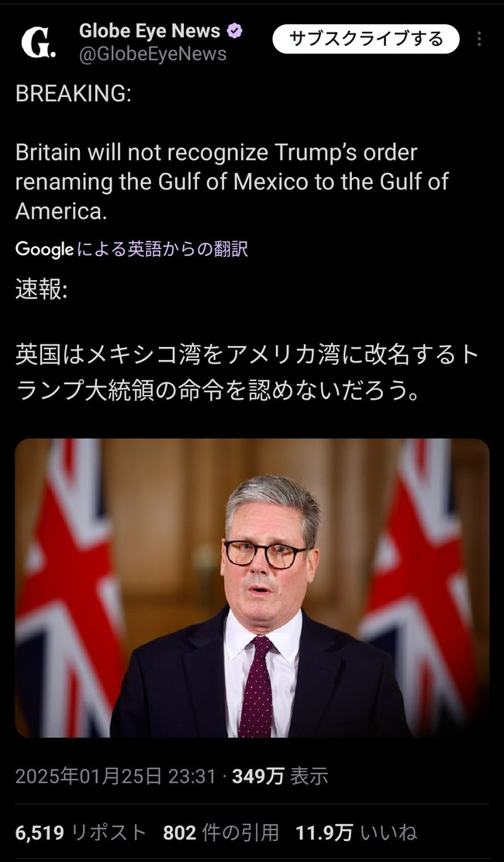Open the 6,519 リポスト list
Screen dimensions: 504x862
(81, 833)
